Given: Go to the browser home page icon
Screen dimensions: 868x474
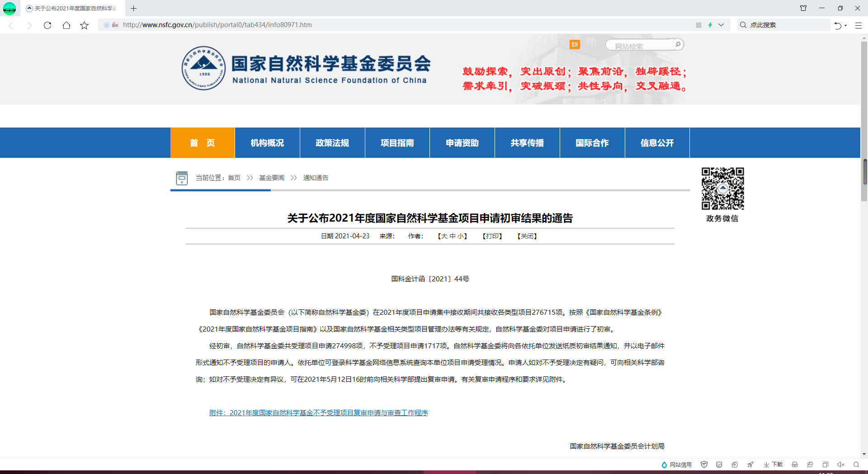Looking at the screenshot, I should pyautogui.click(x=66, y=25).
